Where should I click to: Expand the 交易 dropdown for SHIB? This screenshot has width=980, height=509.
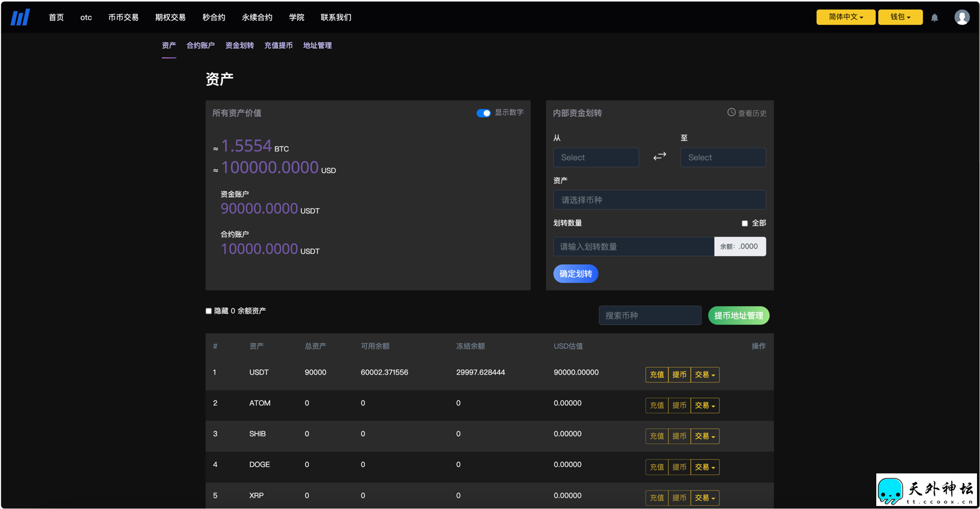pos(705,436)
